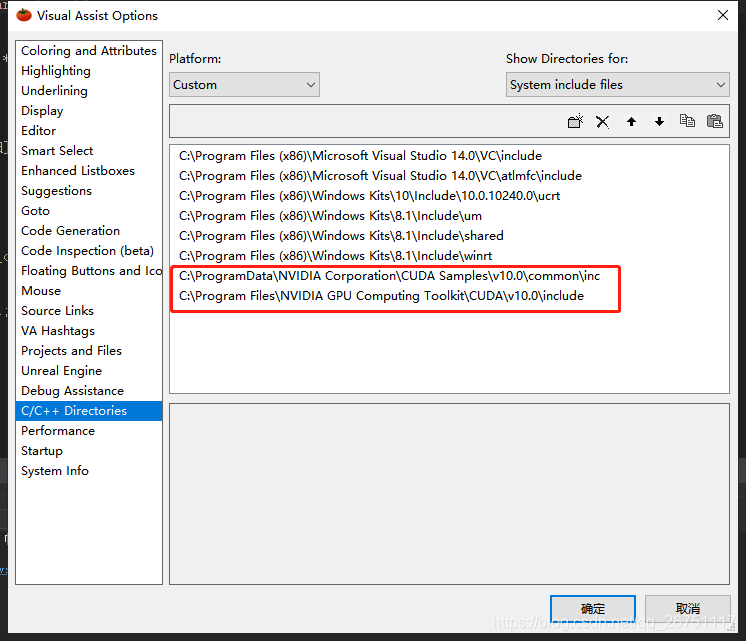
Task: Select the Visual Studio 14.0\VC\include path
Action: point(360,156)
